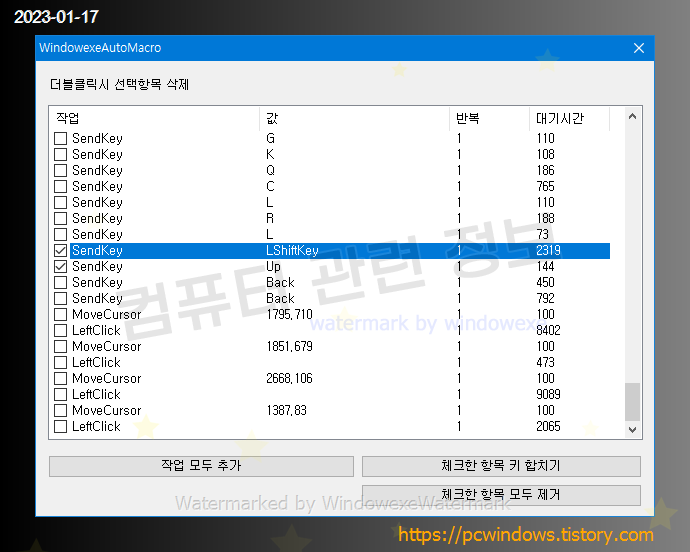The height and width of the screenshot is (552, 690).
Task: Tick the checkbox of Back row with 792 wait
Action: point(60,298)
